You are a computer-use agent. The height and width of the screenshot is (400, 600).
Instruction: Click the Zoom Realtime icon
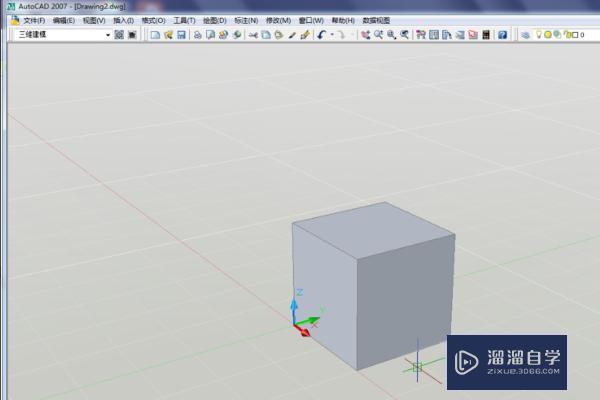(378, 35)
